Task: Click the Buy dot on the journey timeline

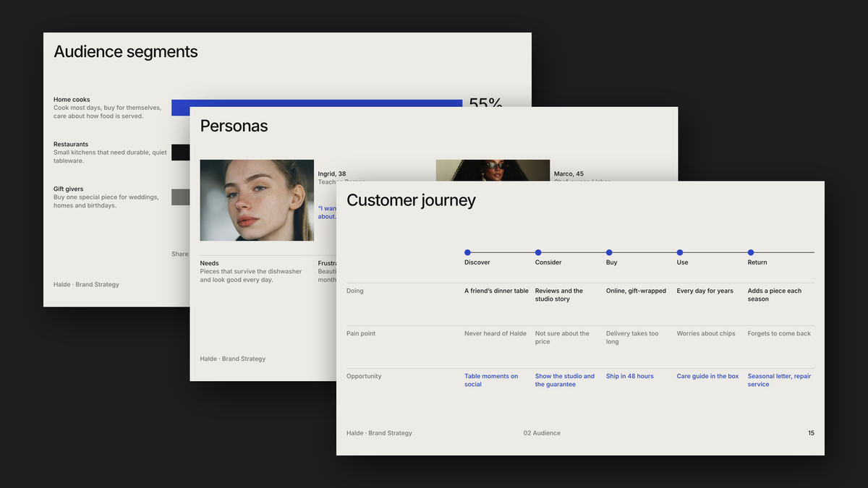Action: click(609, 252)
